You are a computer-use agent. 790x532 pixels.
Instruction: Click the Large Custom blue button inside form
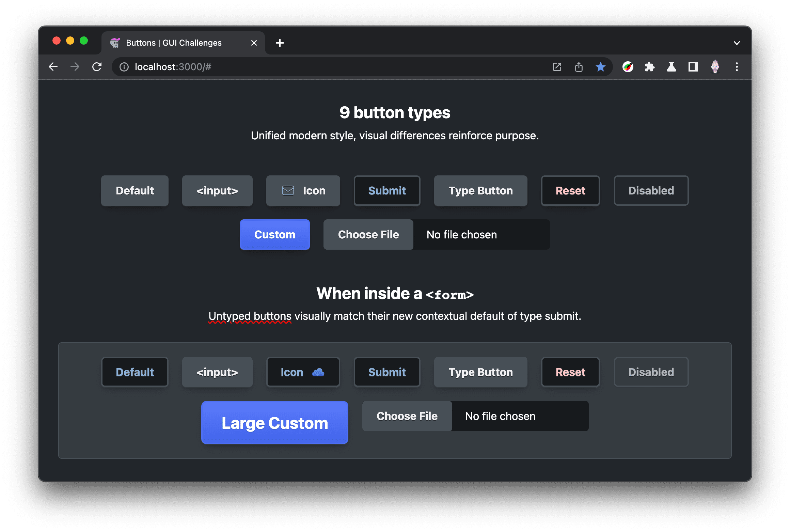(274, 423)
